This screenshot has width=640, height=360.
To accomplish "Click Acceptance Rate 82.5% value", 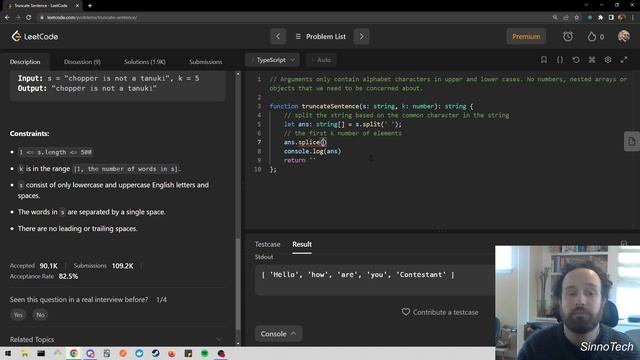I will pos(68,276).
